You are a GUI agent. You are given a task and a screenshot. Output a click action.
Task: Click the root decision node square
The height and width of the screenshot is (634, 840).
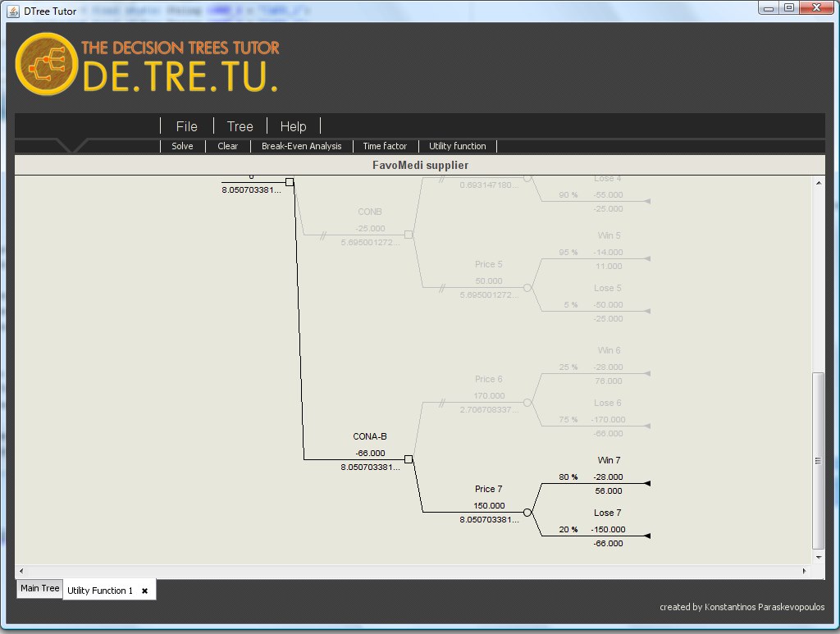tap(290, 182)
